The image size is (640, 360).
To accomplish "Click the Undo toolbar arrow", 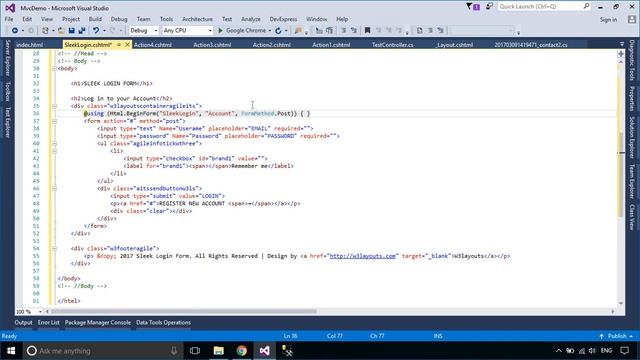I will click(96, 31).
